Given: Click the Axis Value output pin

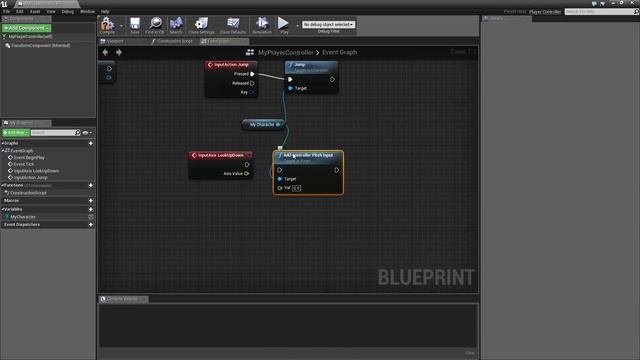Looking at the screenshot, I should [x=247, y=173].
